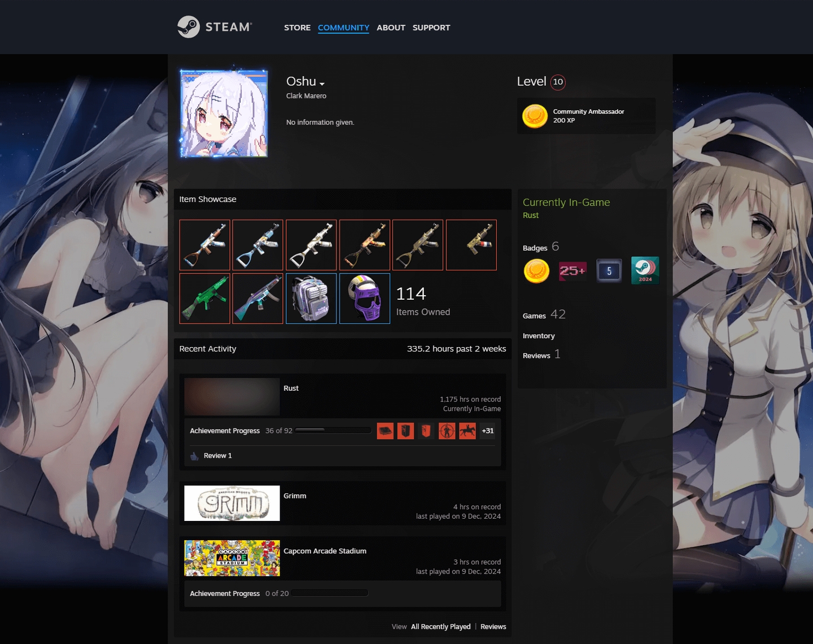Select the orange fourth rifle skin in the top row

click(x=365, y=245)
